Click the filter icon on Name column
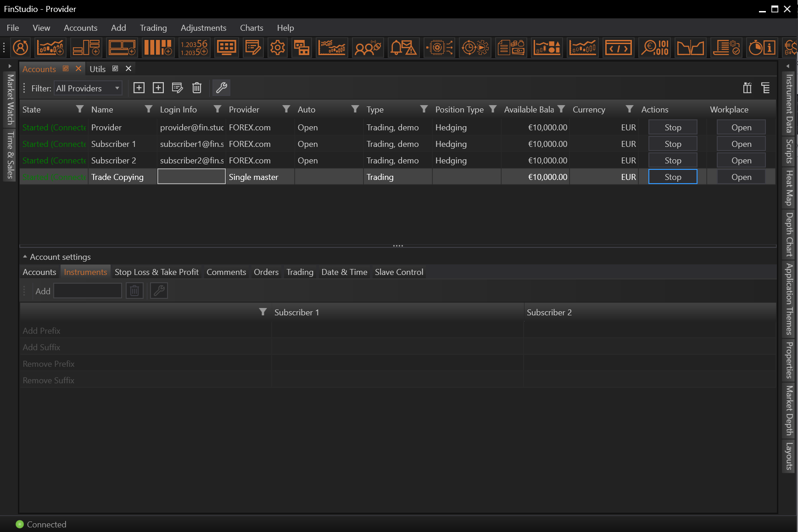This screenshot has height=532, width=798. coord(148,109)
